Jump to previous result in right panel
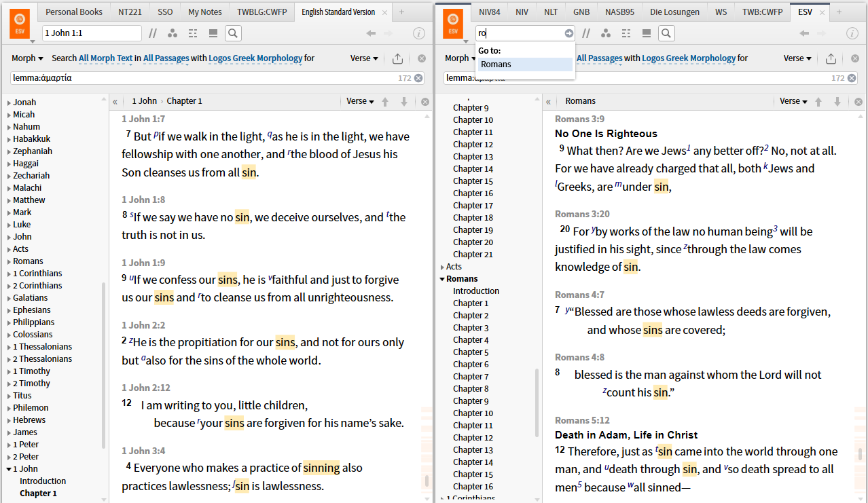 [818, 101]
